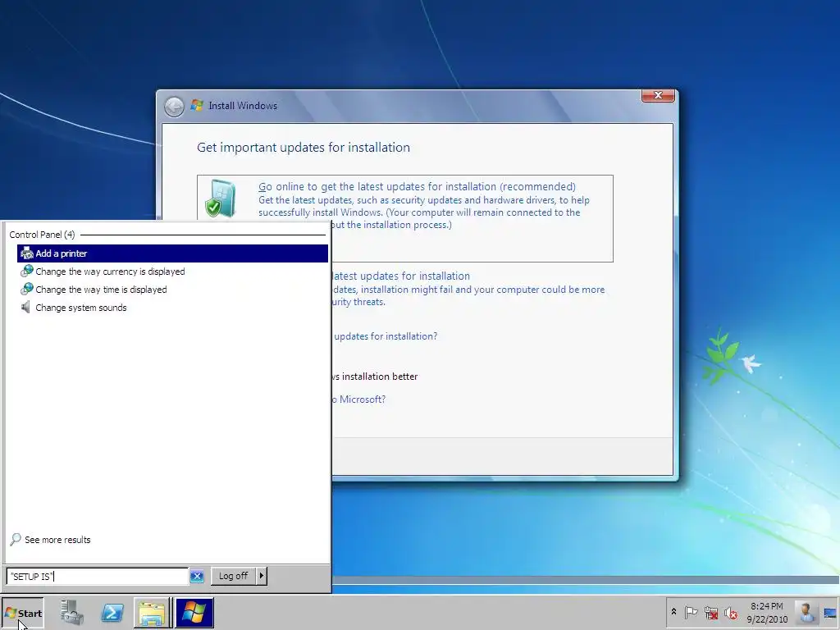The width and height of the screenshot is (840, 630).
Task: Click the installation better option text
Action: [x=374, y=377]
